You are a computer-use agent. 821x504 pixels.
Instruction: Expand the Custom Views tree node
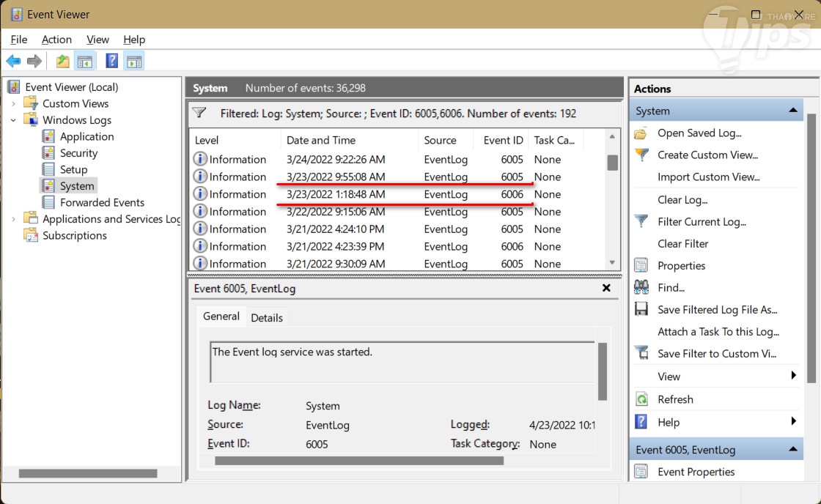pyautogui.click(x=13, y=104)
